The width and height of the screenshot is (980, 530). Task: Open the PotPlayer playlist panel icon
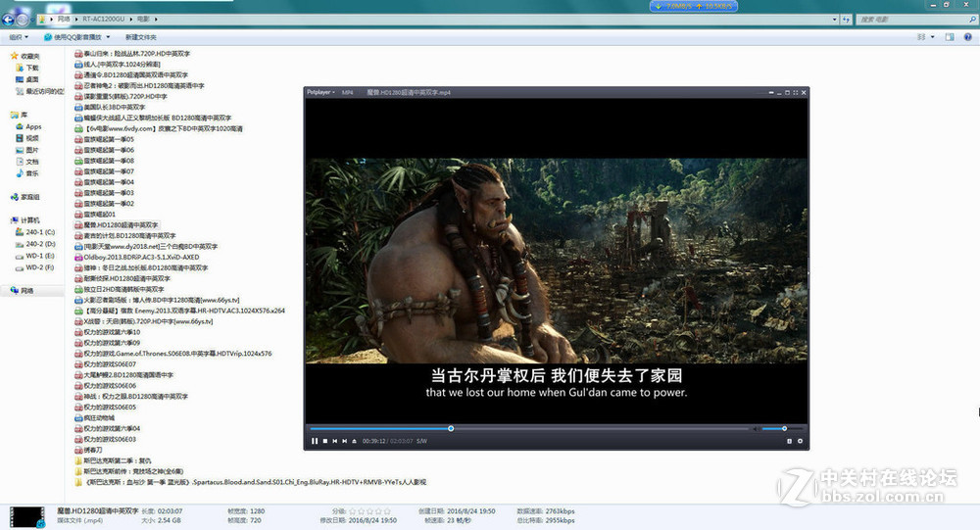[x=789, y=441]
